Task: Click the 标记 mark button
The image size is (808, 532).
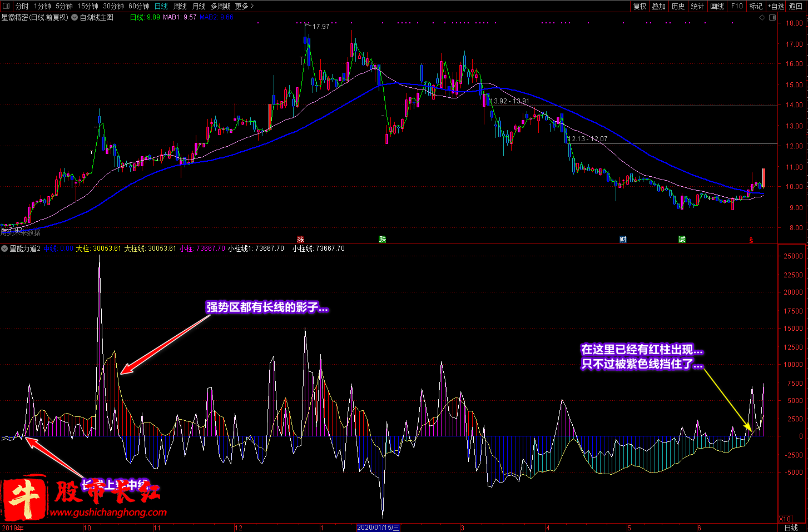Action: pos(756,6)
